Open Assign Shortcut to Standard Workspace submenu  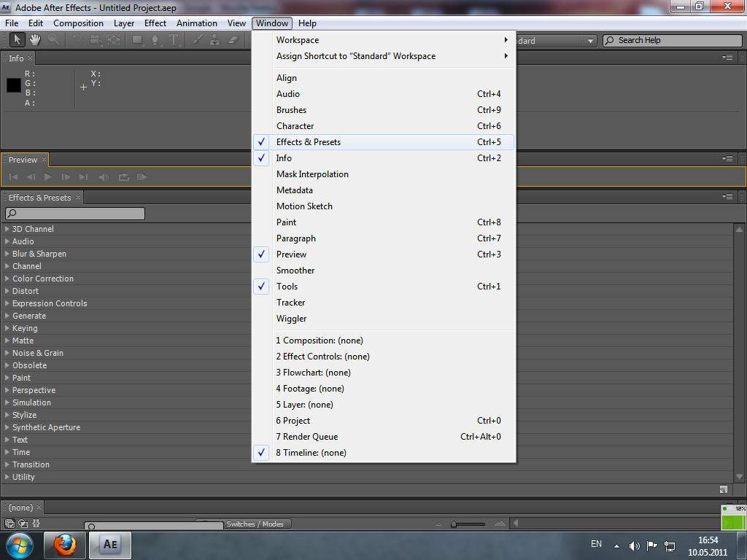point(384,56)
